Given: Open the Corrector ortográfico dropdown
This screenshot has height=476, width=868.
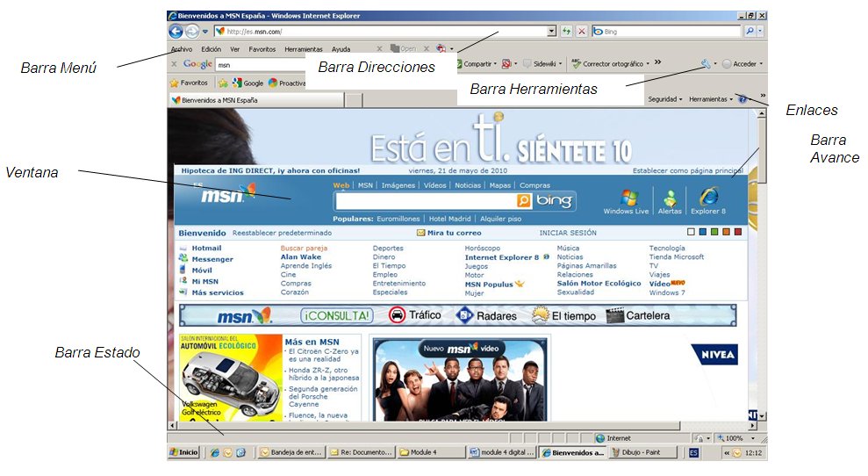Looking at the screenshot, I should (648, 64).
